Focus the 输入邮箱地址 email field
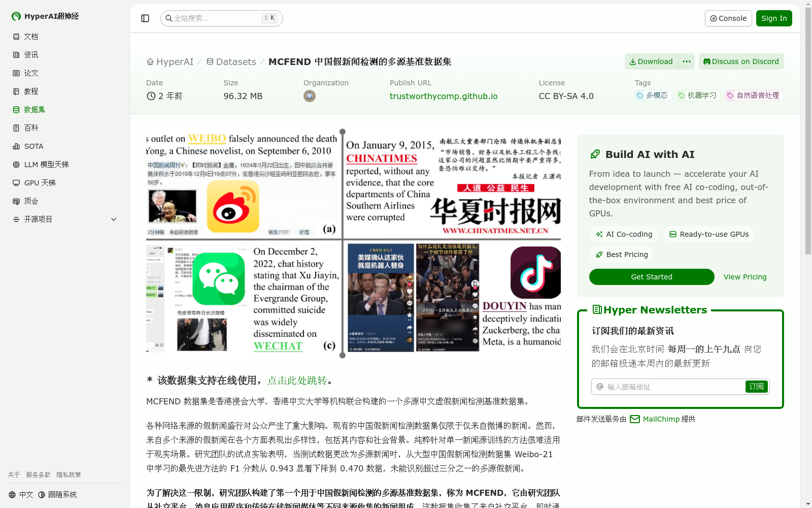Viewport: 812px width, 508px height. pos(668,387)
